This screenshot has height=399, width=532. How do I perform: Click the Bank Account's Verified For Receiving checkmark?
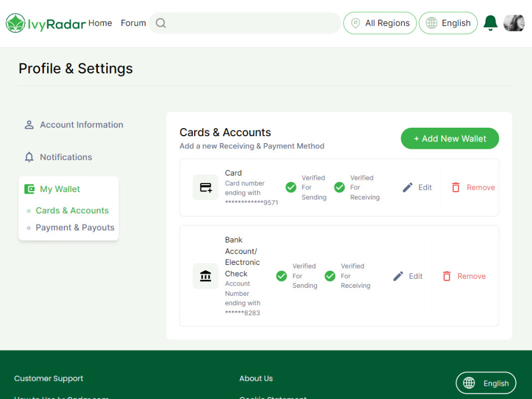330,276
